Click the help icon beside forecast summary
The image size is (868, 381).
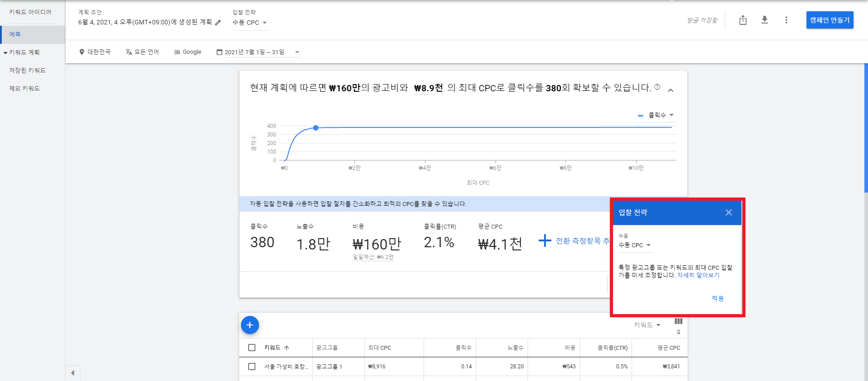point(657,87)
